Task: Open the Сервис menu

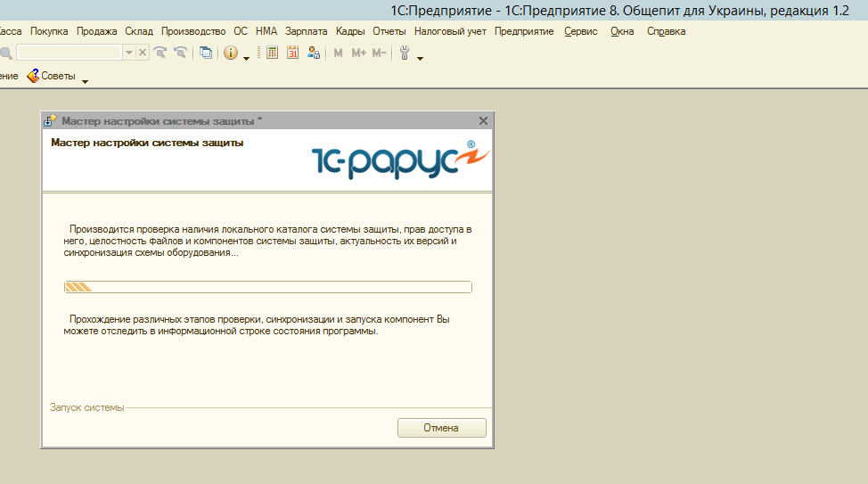Action: (581, 31)
